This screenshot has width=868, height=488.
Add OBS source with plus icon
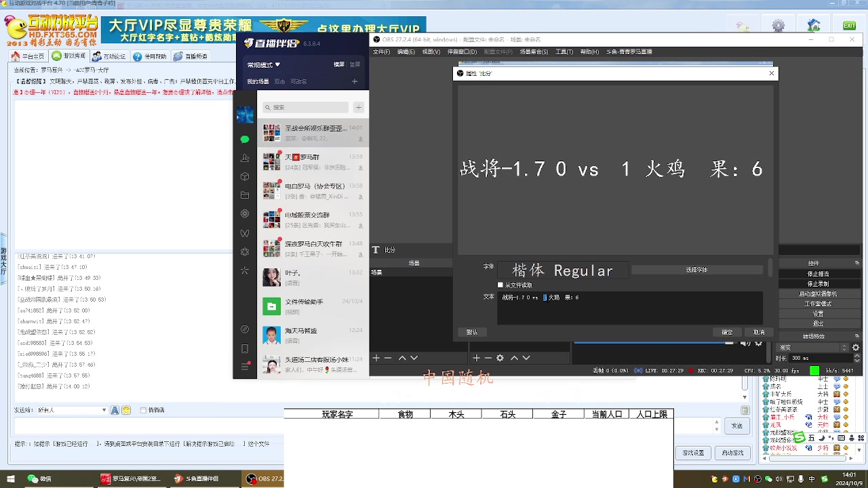click(x=476, y=358)
